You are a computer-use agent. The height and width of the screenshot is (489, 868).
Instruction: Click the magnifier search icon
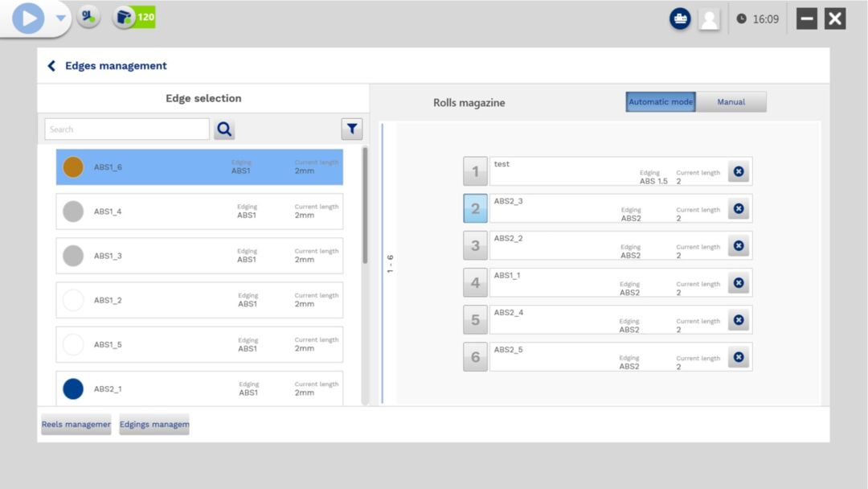[x=224, y=129]
